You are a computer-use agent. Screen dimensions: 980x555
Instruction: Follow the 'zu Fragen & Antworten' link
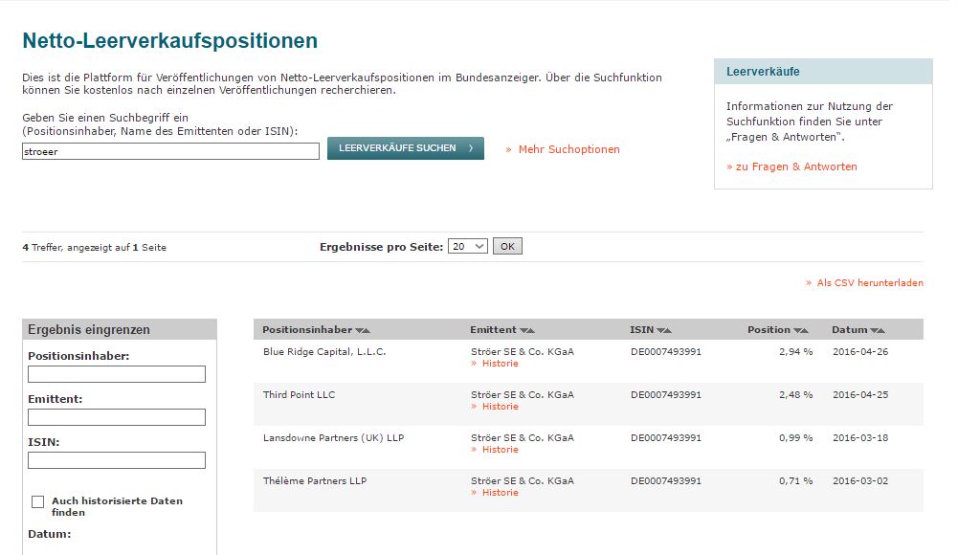795,166
